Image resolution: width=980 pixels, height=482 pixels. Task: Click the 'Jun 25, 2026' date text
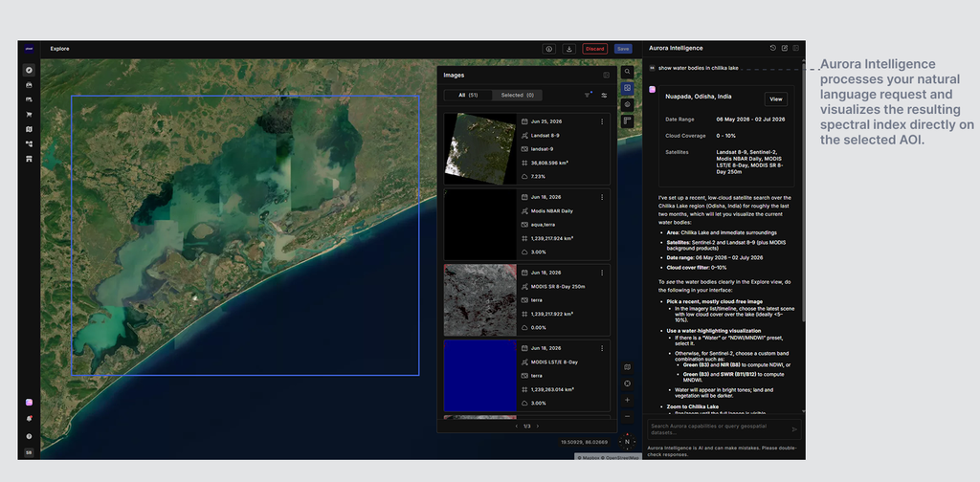point(546,121)
